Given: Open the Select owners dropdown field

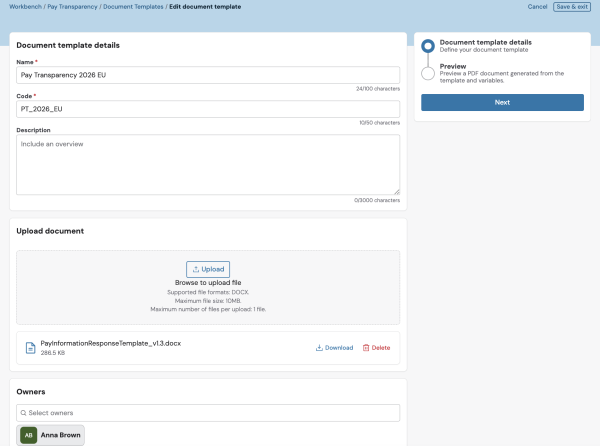Looking at the screenshot, I should [208, 413].
